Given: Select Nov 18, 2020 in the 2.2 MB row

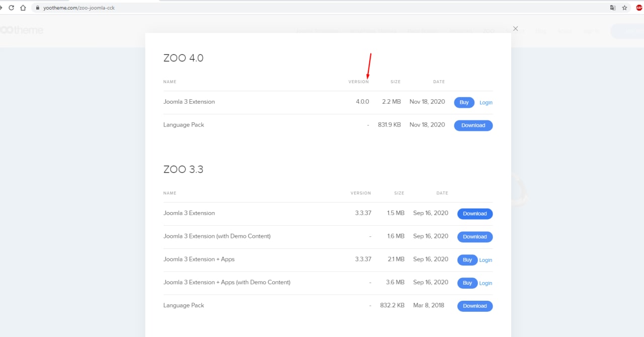Looking at the screenshot, I should 427,102.
